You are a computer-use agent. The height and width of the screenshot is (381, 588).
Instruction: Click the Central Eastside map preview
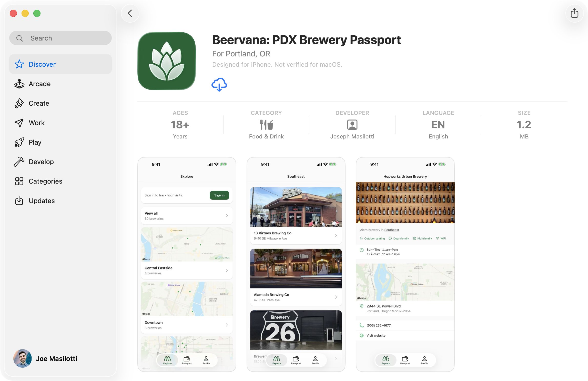point(187,244)
